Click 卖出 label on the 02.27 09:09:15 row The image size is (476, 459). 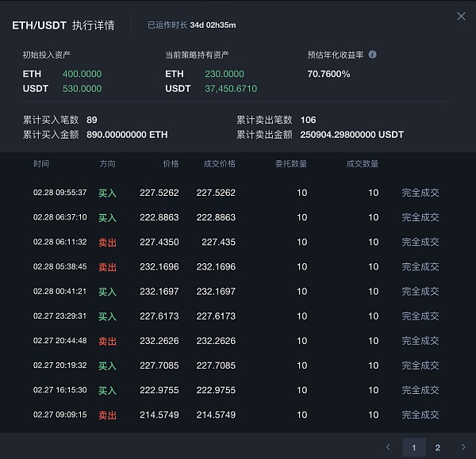pos(107,415)
